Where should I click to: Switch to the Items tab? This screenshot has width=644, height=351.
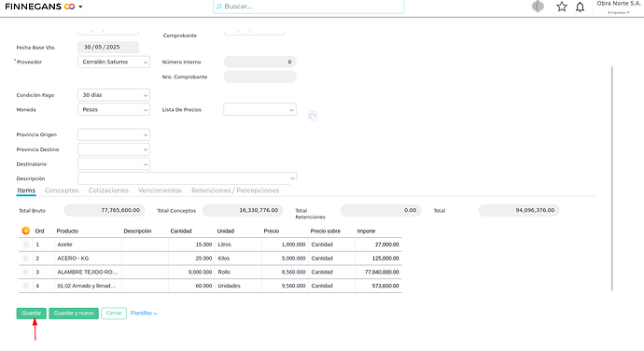[26, 190]
